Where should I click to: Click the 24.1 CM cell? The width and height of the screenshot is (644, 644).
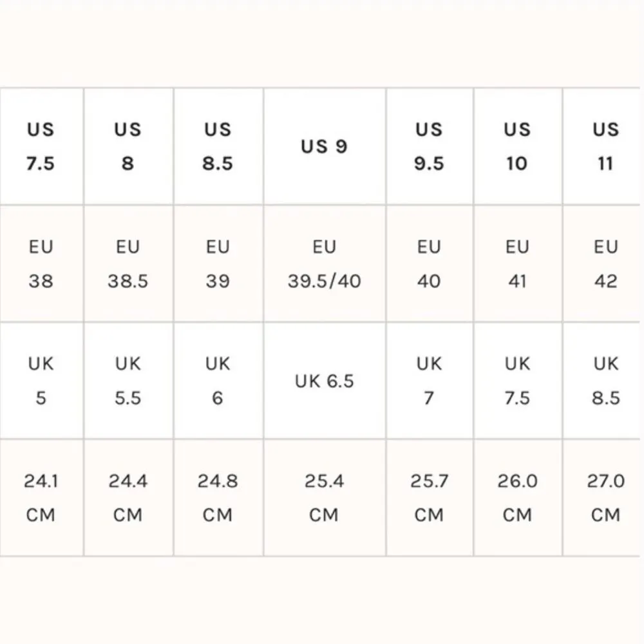point(41,498)
